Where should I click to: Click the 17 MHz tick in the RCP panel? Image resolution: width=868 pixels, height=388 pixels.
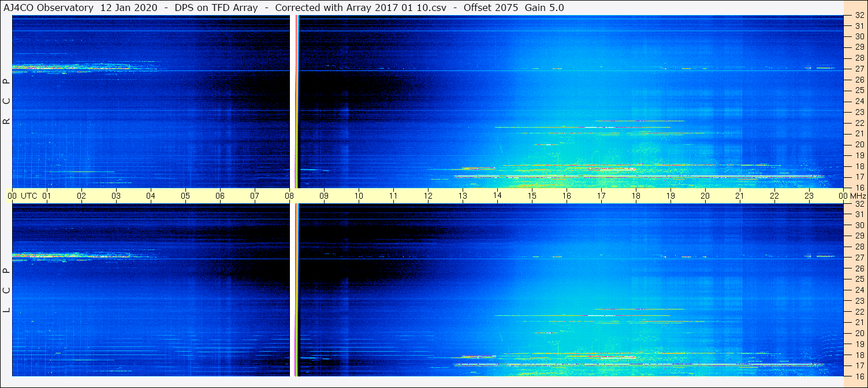(x=859, y=177)
